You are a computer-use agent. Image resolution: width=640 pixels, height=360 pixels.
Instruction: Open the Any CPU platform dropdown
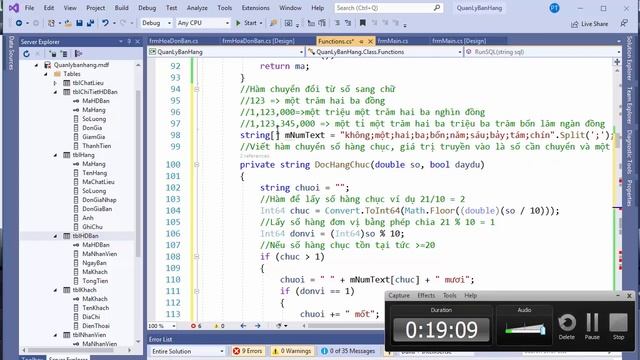coord(203,23)
